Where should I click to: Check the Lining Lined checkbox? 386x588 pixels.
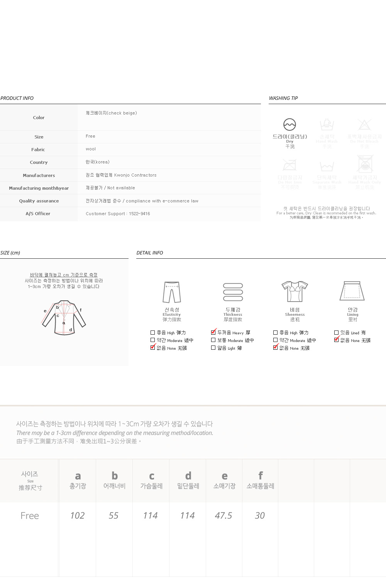[x=336, y=332]
